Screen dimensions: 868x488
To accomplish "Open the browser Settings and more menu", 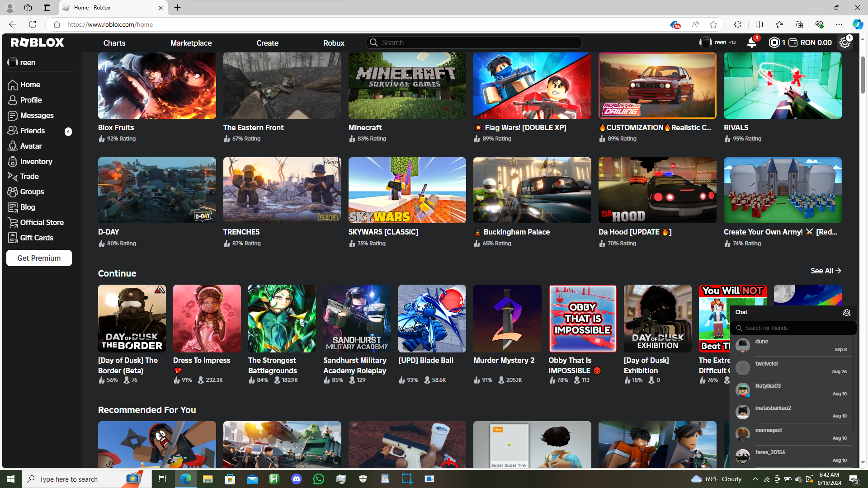I will [839, 24].
